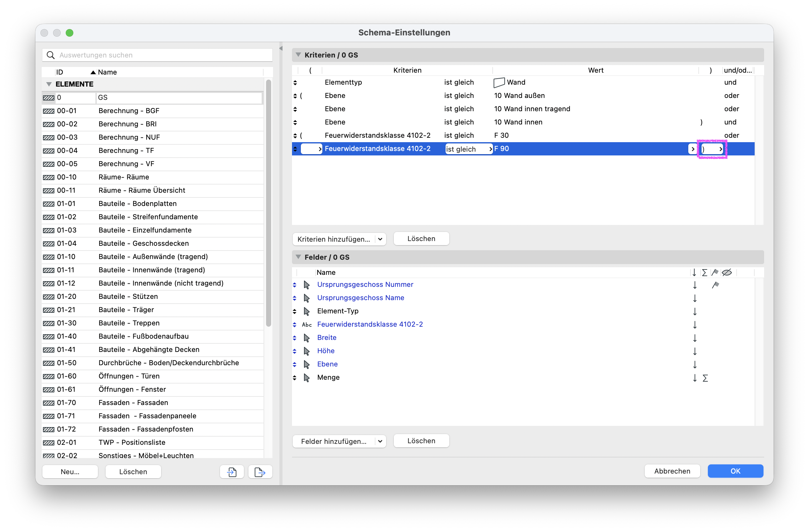
Task: Click the import schema icon button
Action: 232,472
